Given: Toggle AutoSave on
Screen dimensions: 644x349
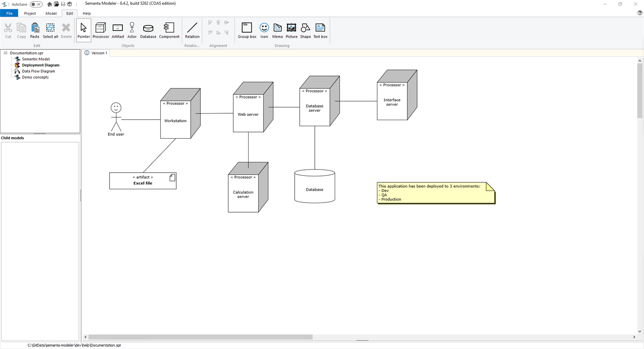Looking at the screenshot, I should click(35, 4).
